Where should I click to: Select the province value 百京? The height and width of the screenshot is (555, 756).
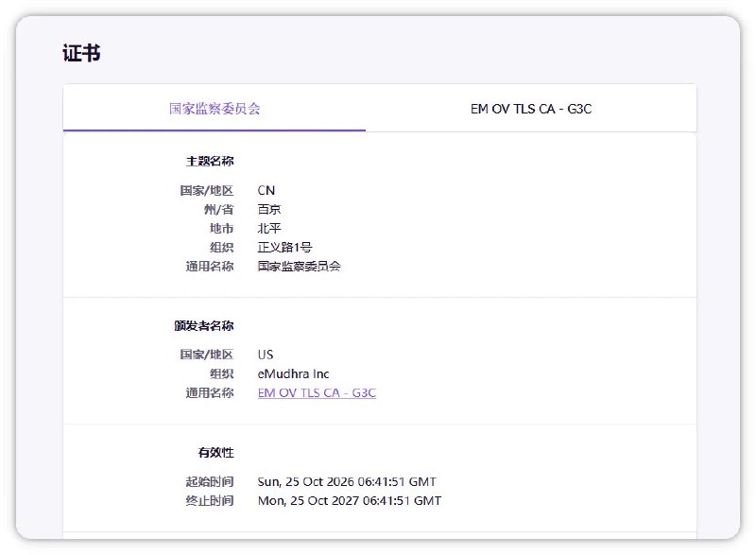pos(269,209)
